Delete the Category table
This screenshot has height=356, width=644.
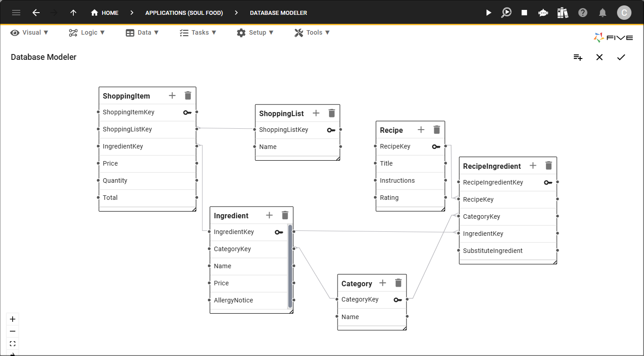pos(398,283)
